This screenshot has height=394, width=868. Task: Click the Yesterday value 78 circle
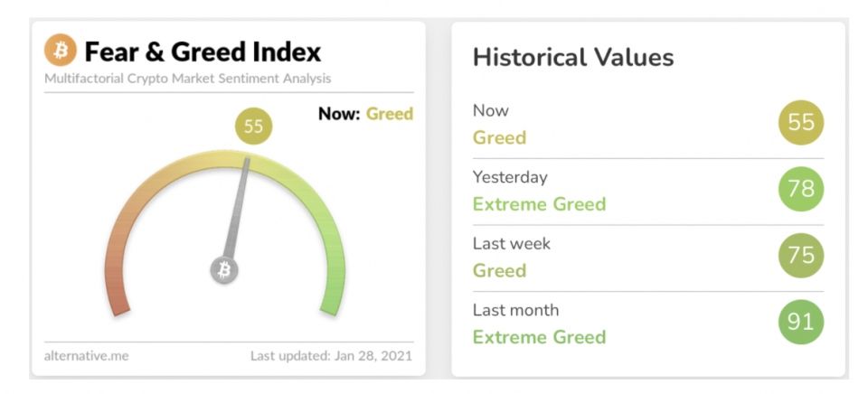[801, 190]
